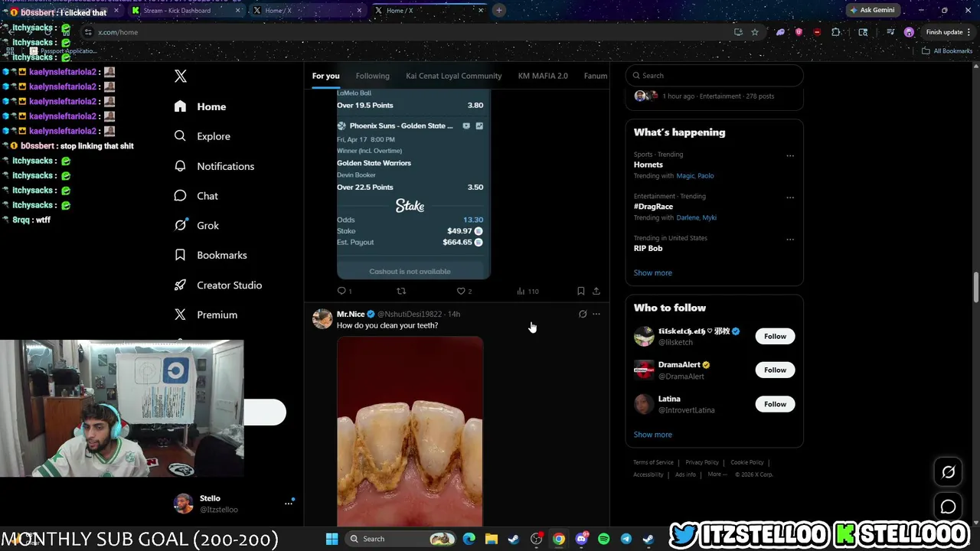Open Grok in the X sidebar

[x=196, y=225]
